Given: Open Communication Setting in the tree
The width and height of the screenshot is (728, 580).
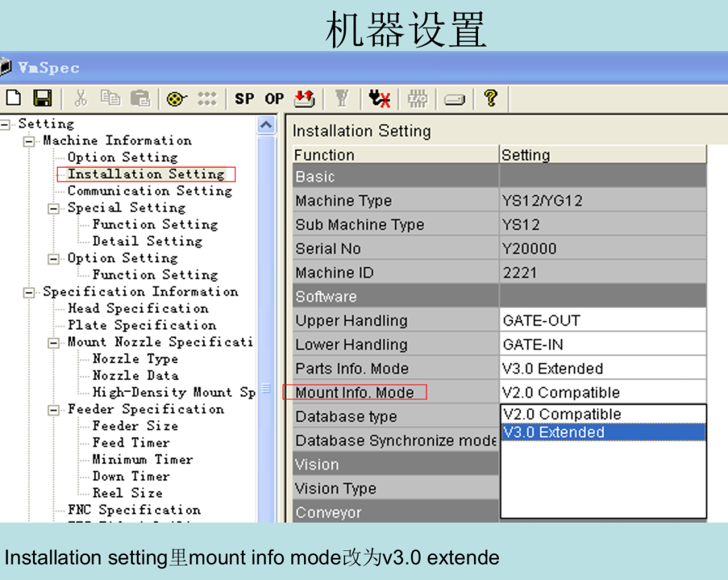Looking at the screenshot, I should pos(150,191).
